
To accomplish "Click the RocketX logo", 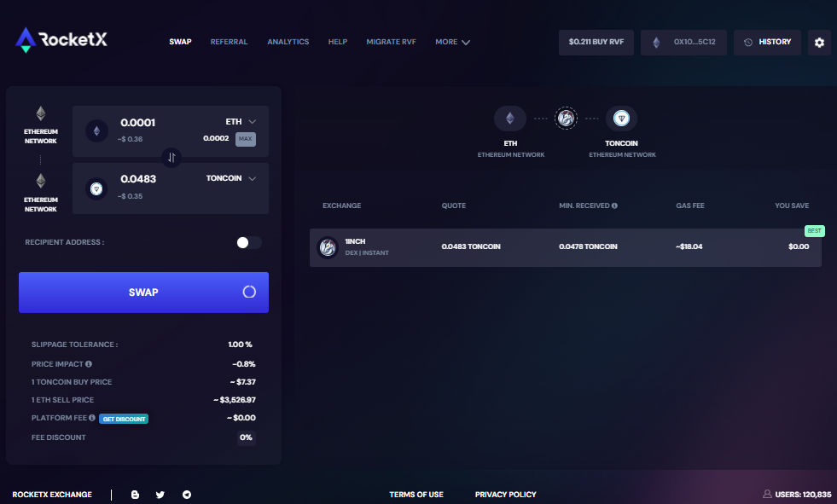I will 61,40.
